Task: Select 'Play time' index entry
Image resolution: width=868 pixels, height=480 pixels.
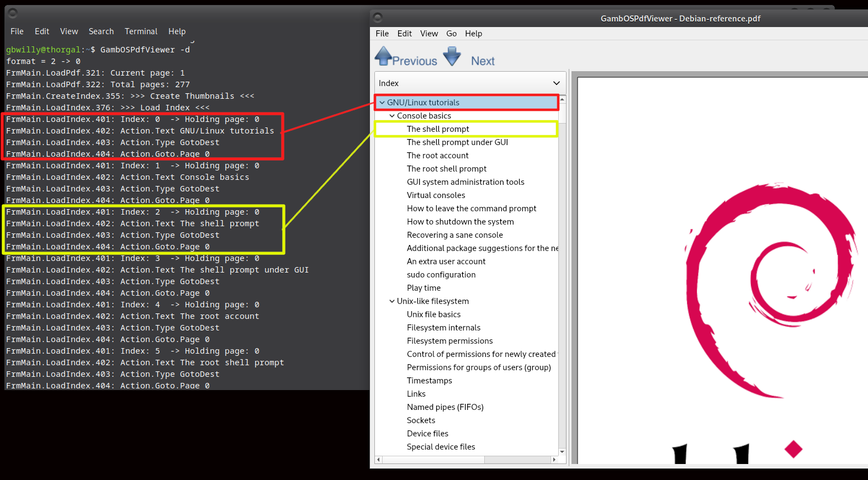Action: coord(424,288)
